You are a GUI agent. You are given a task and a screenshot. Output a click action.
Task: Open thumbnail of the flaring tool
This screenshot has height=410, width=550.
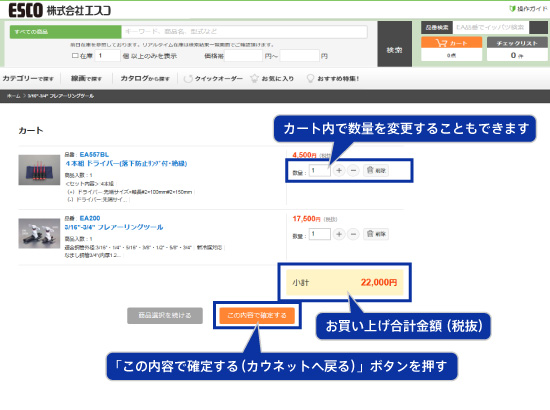tap(39, 234)
